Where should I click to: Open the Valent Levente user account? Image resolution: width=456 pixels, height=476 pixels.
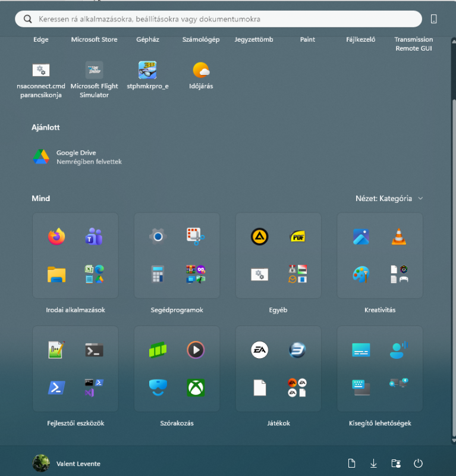coord(67,464)
